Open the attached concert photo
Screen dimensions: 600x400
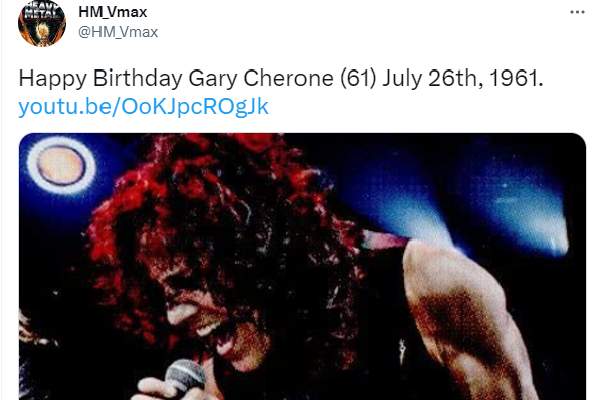click(302, 266)
